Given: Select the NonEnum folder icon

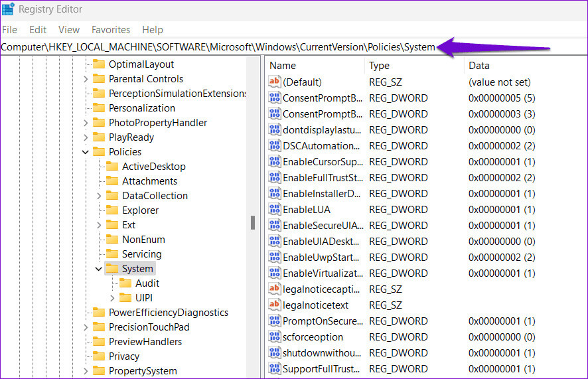Looking at the screenshot, I should 112,240.
